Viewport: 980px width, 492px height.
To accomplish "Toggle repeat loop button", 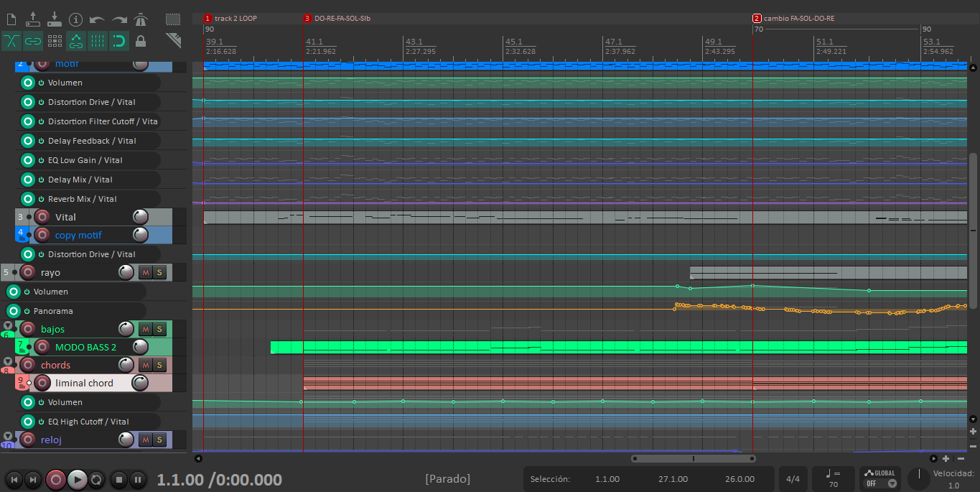I will coord(96,480).
